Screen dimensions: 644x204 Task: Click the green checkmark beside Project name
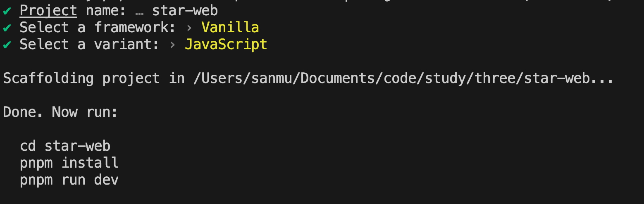click(7, 11)
